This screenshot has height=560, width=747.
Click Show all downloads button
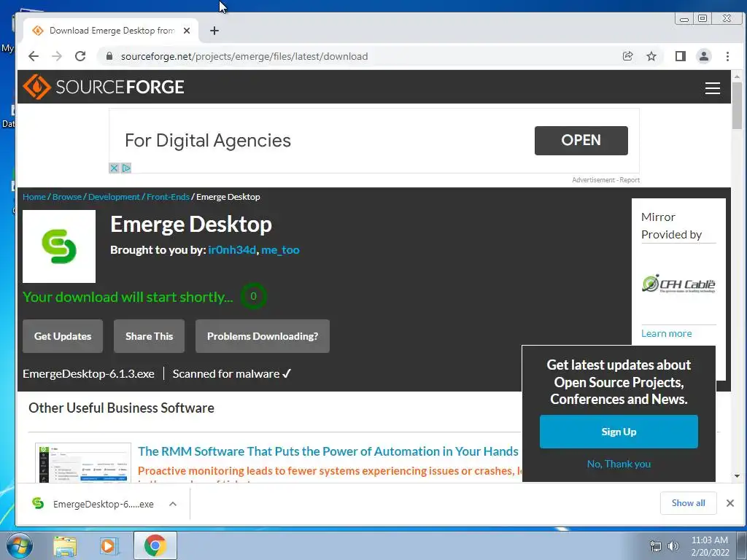[x=688, y=503]
